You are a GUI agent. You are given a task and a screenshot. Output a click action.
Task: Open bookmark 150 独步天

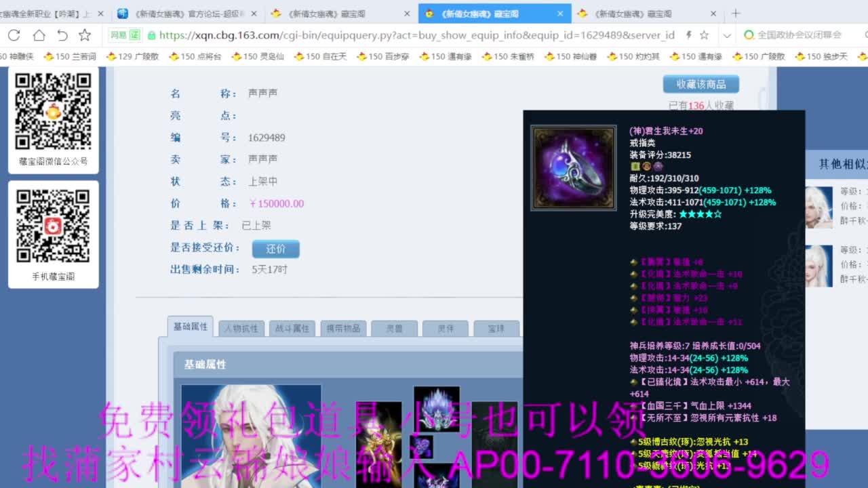click(821, 57)
